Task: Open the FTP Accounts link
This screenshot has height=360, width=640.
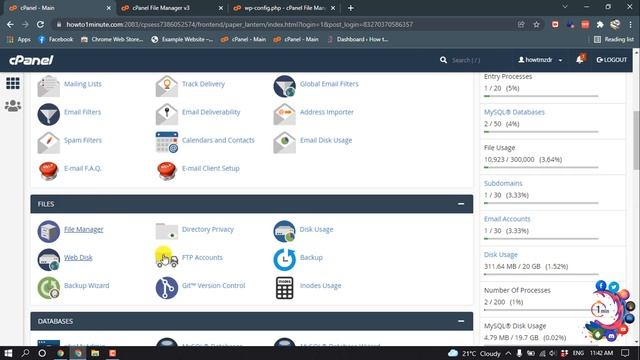Action: (x=202, y=258)
